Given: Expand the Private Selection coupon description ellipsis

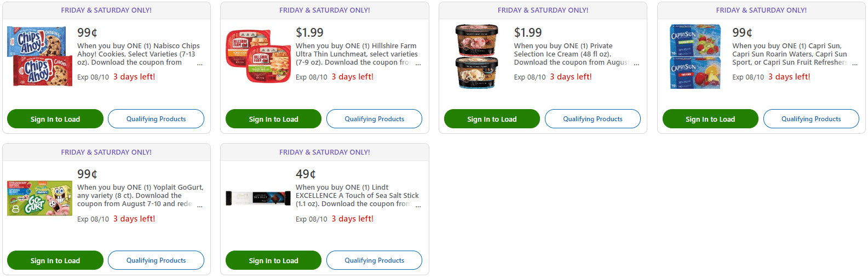Looking at the screenshot, I should click(636, 64).
